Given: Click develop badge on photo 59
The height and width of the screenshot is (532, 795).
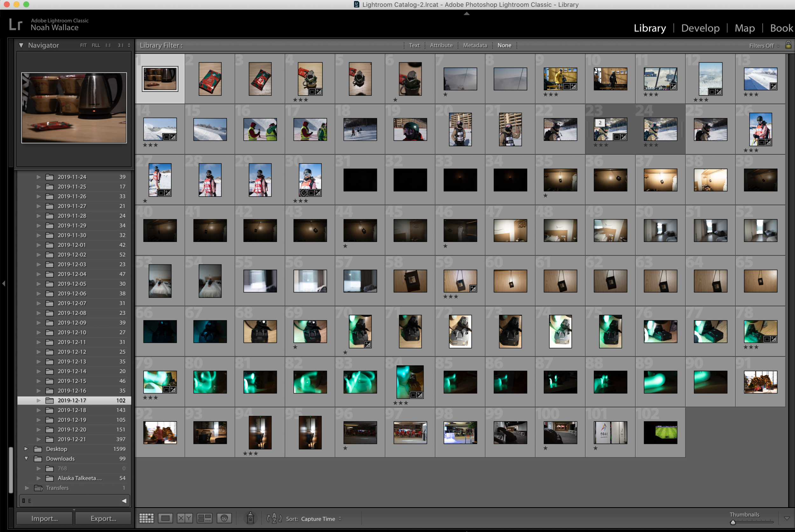Looking at the screenshot, I should coord(473,288).
